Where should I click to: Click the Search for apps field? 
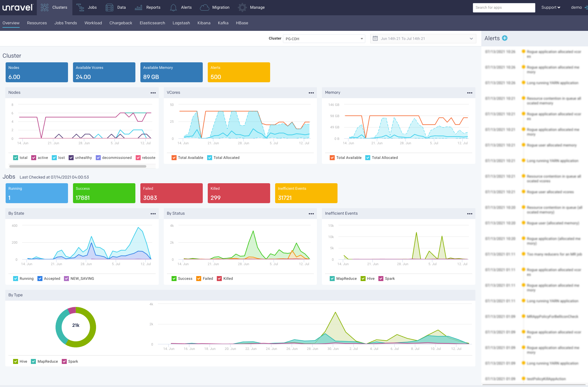coord(504,7)
